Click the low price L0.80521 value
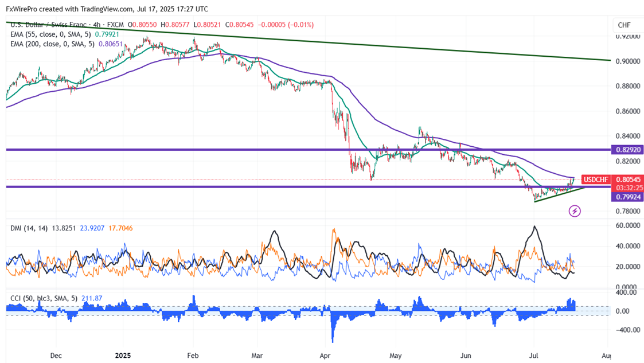This screenshot has height=363, width=644. (208, 25)
